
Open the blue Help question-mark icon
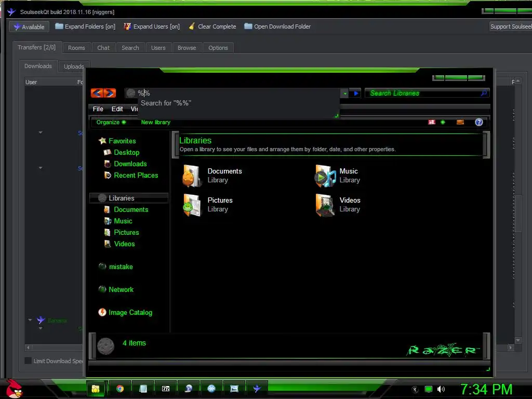click(478, 122)
